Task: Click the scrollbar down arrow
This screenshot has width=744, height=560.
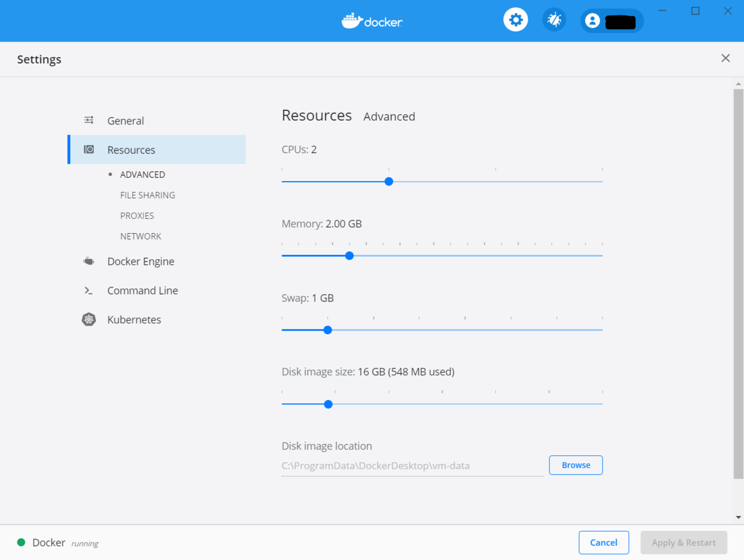Action: pos(738,517)
